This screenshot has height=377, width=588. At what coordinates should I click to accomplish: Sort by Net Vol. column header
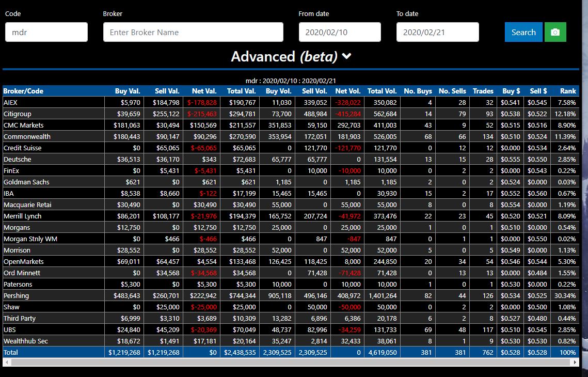347,91
